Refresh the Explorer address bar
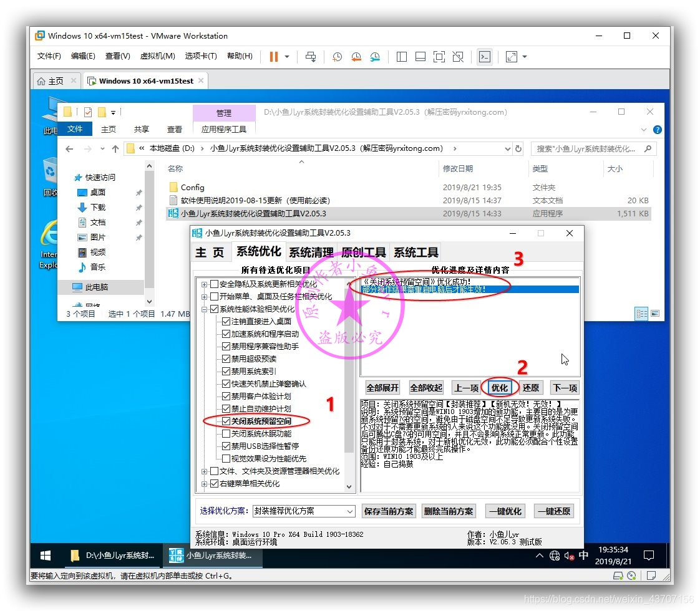The width and height of the screenshot is (700, 611). tap(518, 148)
